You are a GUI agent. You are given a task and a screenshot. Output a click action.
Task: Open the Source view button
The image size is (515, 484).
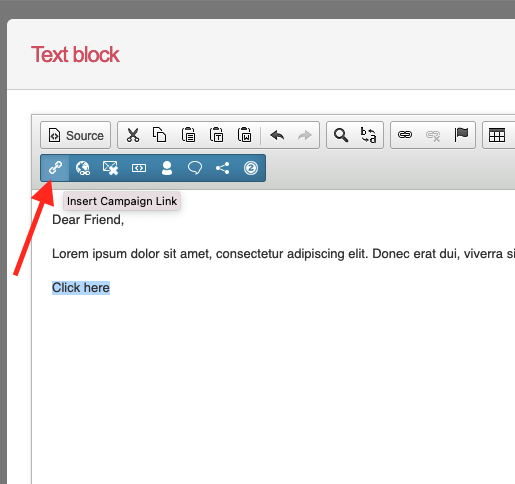[x=75, y=135]
